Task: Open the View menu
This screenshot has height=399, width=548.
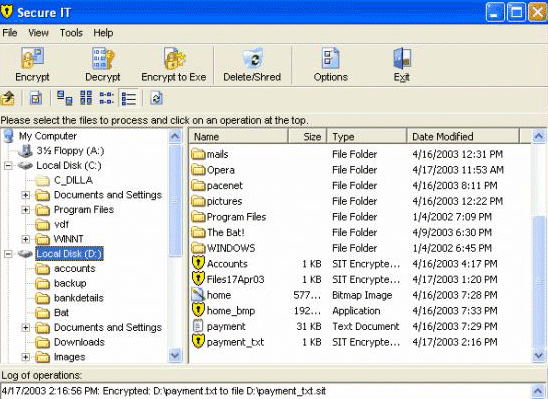Action: click(x=38, y=33)
